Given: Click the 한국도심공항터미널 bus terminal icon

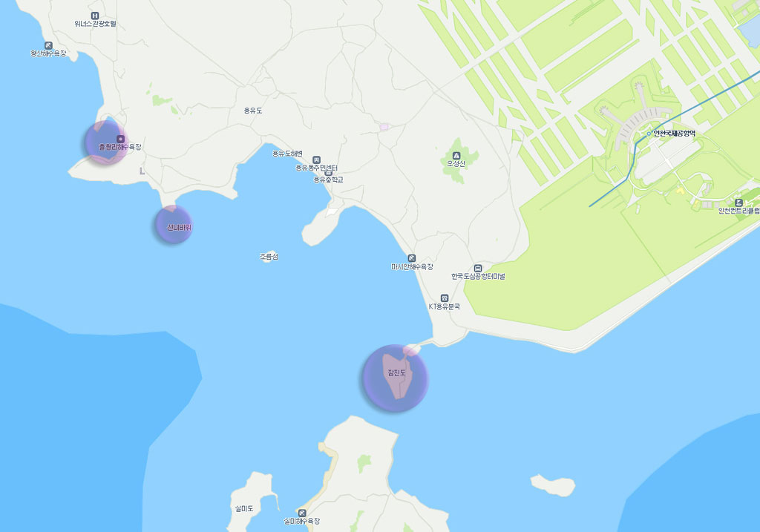Looking at the screenshot, I should point(477,269).
